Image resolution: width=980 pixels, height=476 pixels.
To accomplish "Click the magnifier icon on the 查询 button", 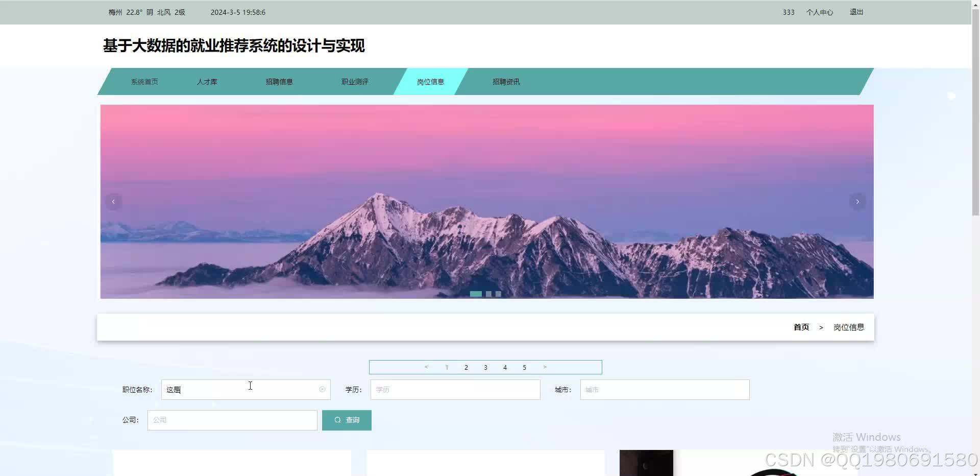I will [x=337, y=420].
